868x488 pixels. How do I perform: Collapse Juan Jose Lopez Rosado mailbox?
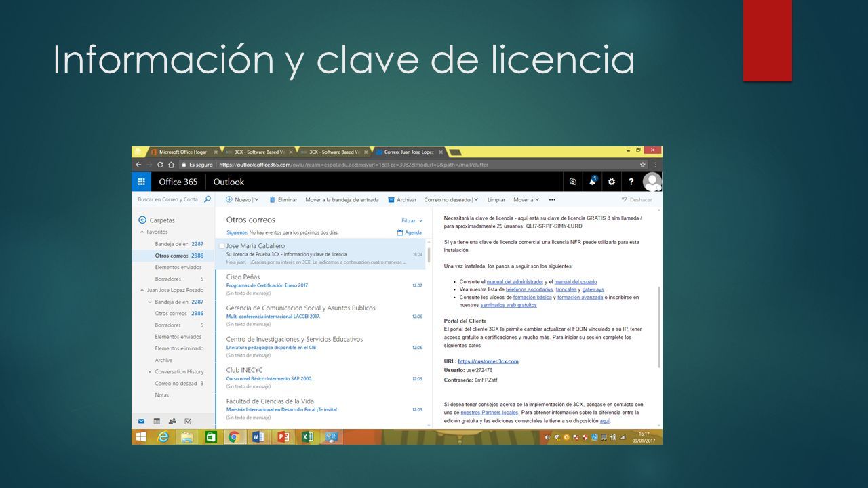[x=142, y=289]
